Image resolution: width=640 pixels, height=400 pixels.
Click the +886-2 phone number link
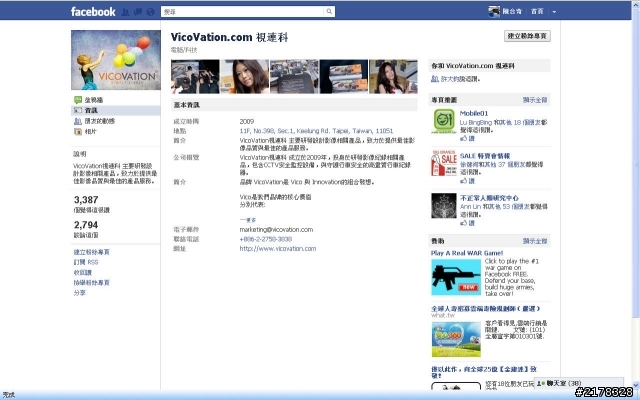coord(266,239)
